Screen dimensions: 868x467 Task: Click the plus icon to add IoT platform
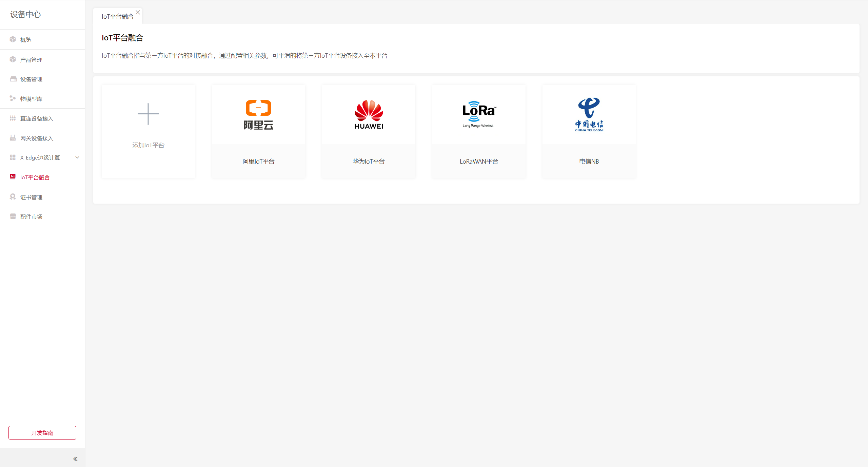[148, 114]
